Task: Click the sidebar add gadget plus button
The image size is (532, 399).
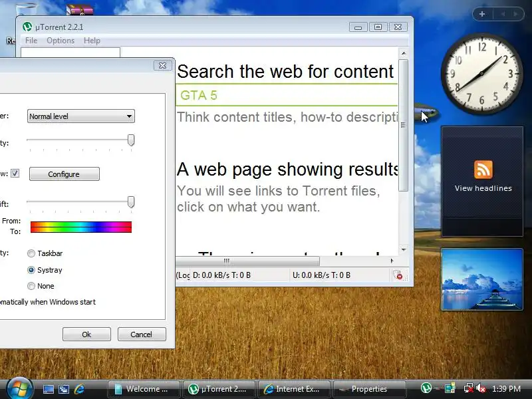Action: (x=481, y=14)
